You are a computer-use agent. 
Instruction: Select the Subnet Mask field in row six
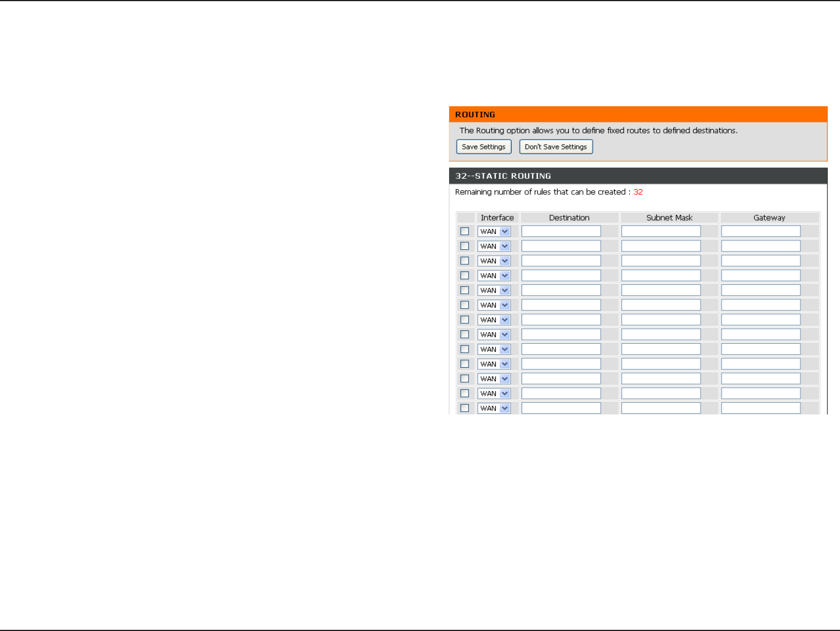tap(661, 305)
